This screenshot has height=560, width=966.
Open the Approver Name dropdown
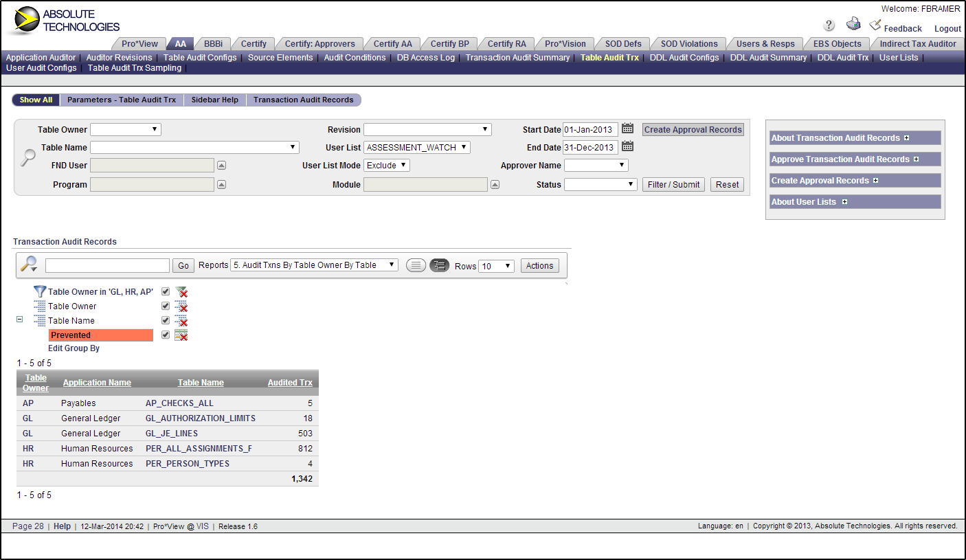(x=596, y=165)
